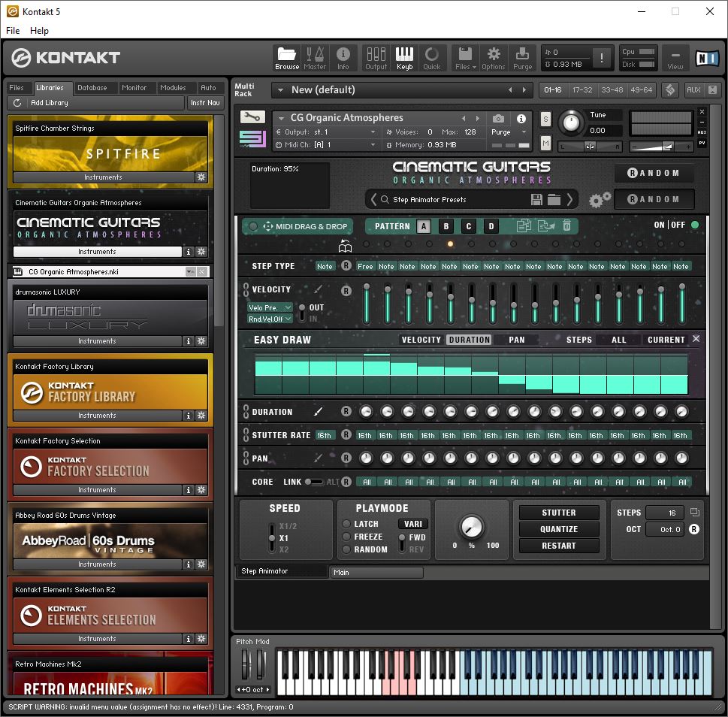Open the Options gear icon

(x=494, y=58)
